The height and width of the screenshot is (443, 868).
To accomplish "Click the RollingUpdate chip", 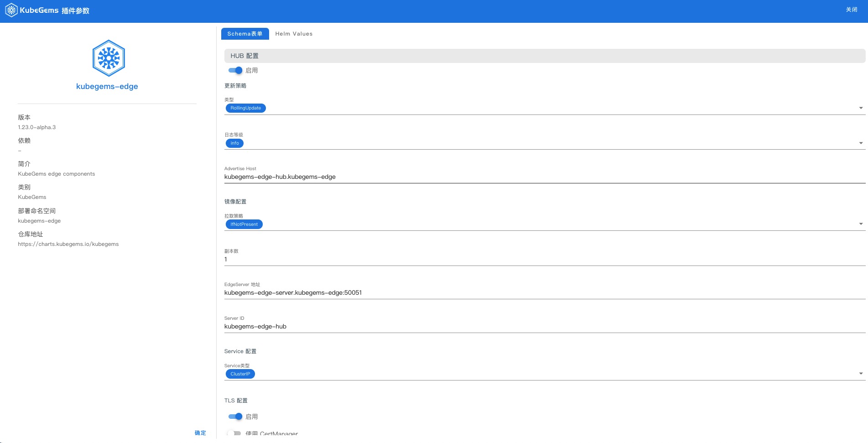I will pyautogui.click(x=246, y=108).
